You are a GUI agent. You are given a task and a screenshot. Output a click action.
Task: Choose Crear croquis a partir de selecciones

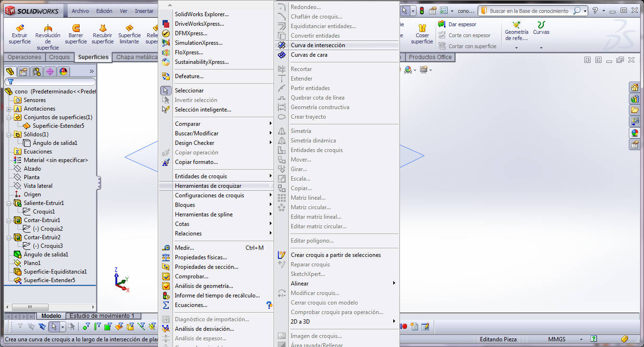tap(337, 255)
